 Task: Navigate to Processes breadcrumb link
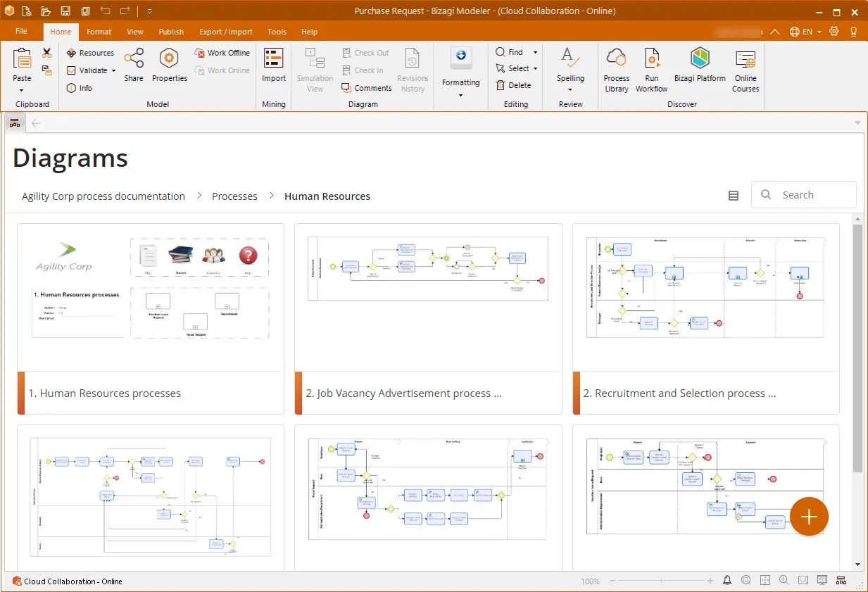[x=234, y=196]
